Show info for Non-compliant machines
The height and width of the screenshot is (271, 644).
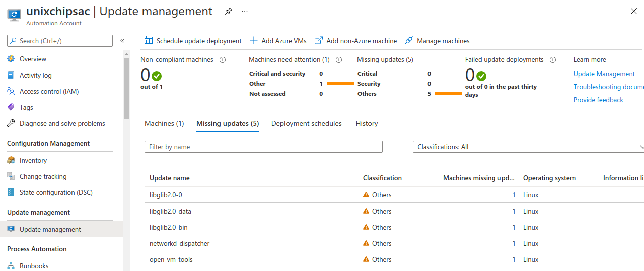click(223, 59)
